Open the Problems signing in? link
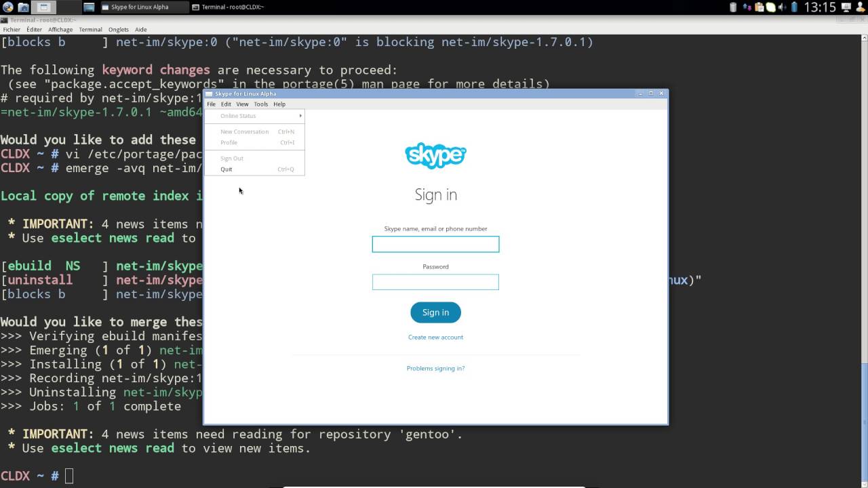This screenshot has height=488, width=868. tap(435, 368)
